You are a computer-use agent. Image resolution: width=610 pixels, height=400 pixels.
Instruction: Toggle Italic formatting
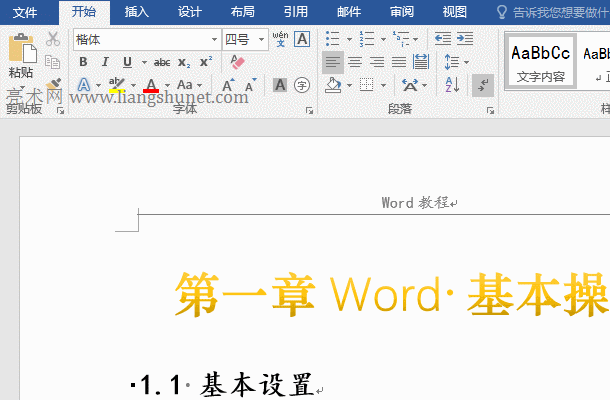tap(105, 62)
